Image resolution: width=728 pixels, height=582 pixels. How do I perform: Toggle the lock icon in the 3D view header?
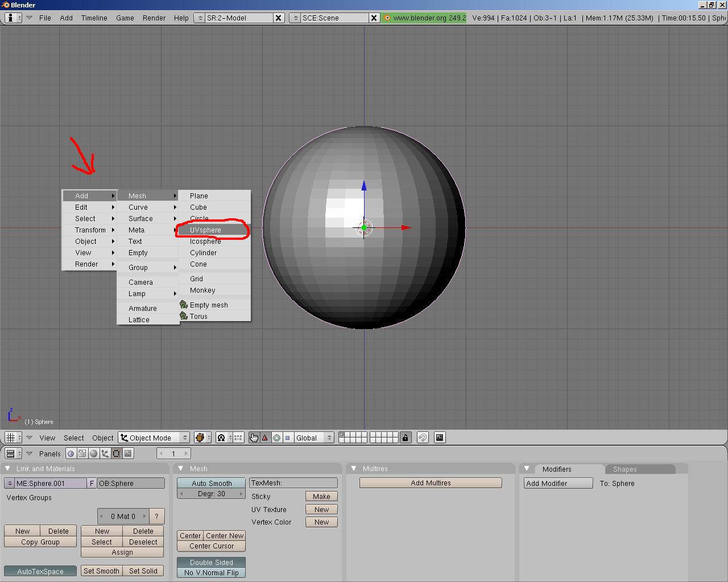(405, 437)
